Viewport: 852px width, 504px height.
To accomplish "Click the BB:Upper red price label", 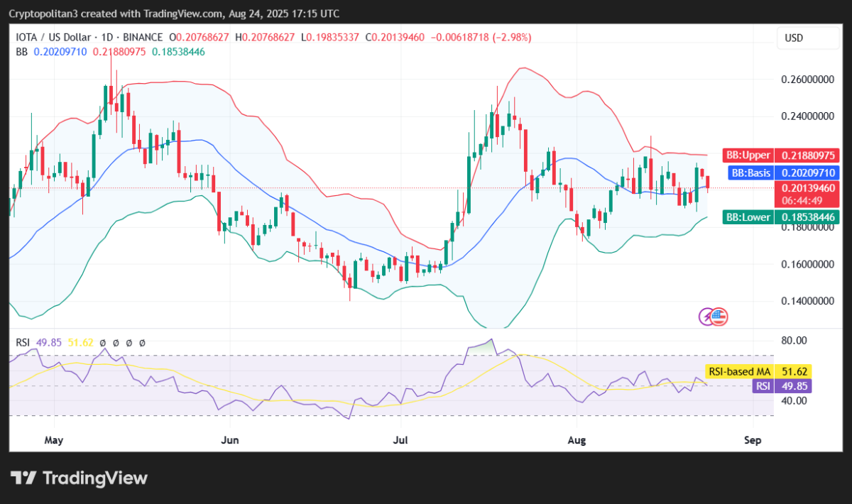I will click(749, 155).
